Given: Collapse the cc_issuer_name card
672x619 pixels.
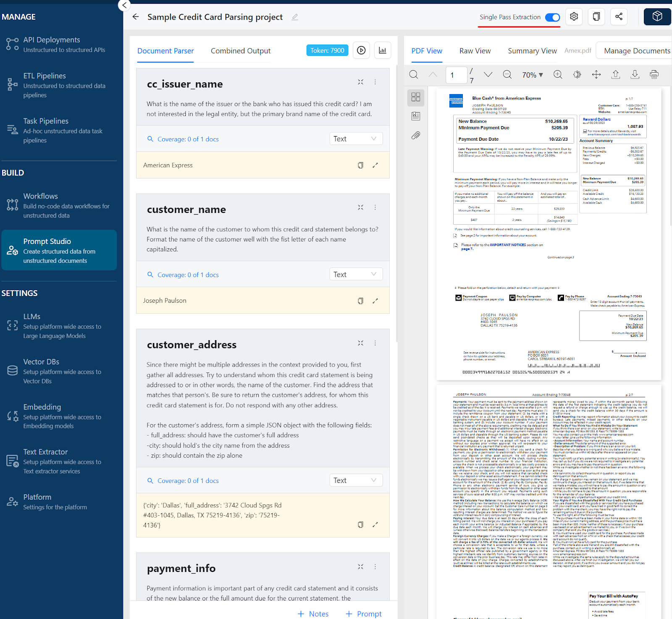Looking at the screenshot, I should pos(360,82).
